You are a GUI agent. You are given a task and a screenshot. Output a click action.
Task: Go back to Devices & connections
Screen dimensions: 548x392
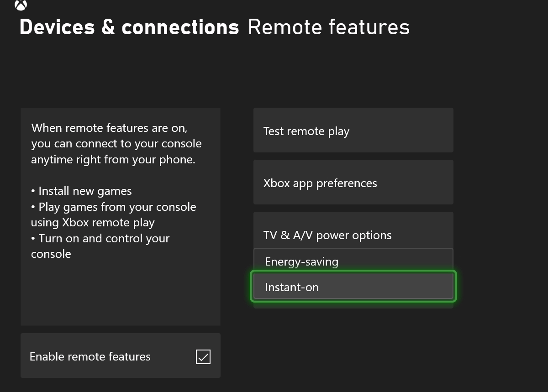[129, 27]
